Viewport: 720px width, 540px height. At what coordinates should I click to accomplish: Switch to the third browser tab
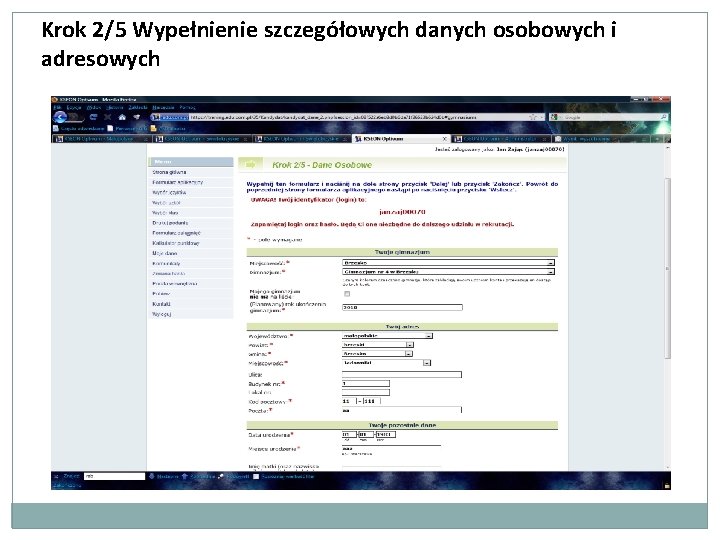pos(301,139)
